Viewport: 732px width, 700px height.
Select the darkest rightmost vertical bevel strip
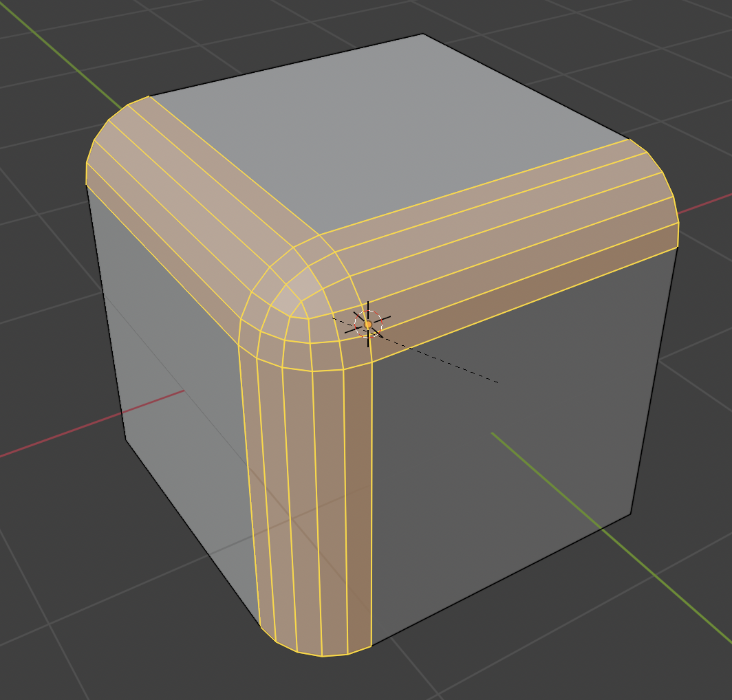(x=358, y=509)
